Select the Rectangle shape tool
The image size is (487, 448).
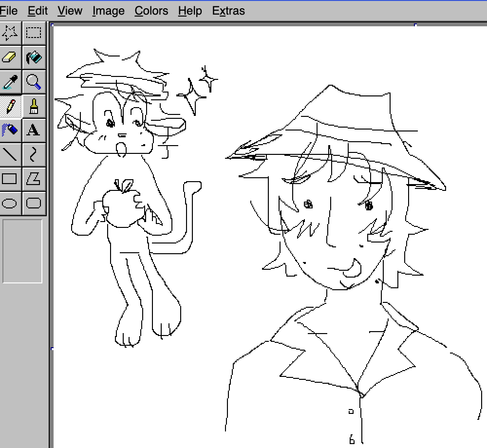pos(10,179)
